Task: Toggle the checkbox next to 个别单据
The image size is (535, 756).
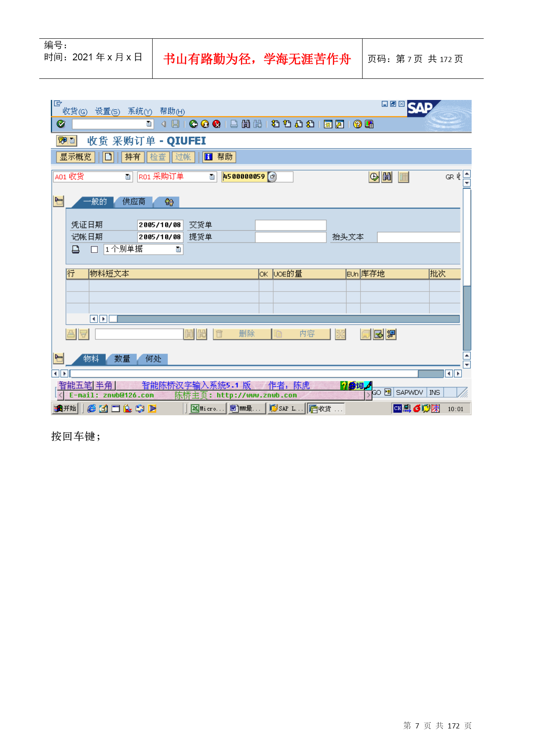Action: click(x=94, y=249)
